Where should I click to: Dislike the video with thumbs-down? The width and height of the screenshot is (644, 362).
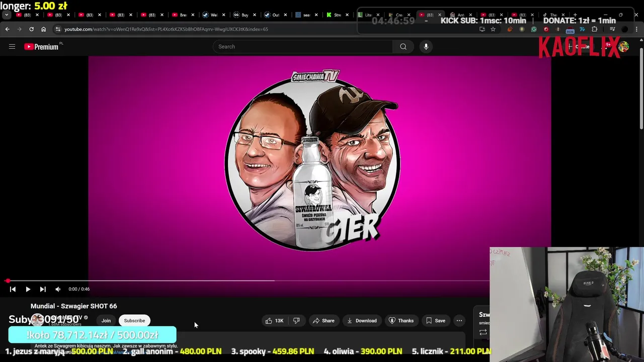coord(296,321)
